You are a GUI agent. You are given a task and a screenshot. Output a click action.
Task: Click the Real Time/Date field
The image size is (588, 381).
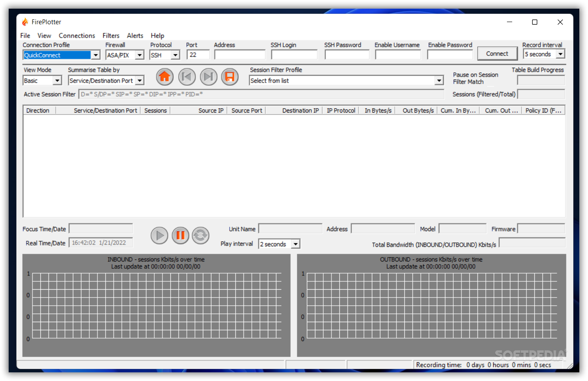click(101, 243)
